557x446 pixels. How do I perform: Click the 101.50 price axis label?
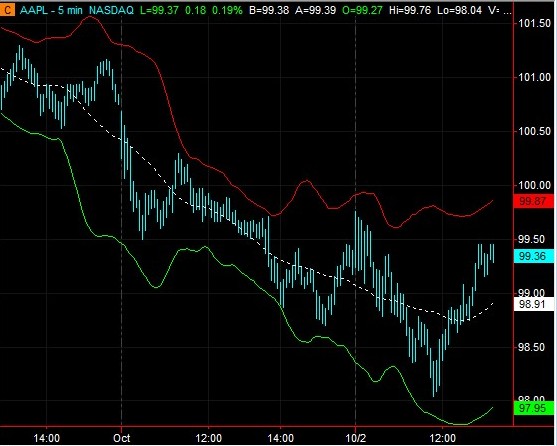(535, 23)
